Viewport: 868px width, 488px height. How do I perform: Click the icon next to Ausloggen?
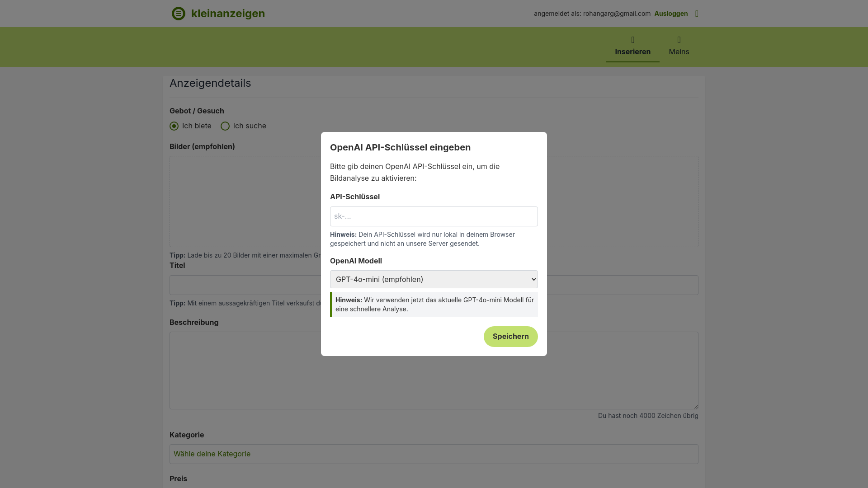[x=697, y=14]
